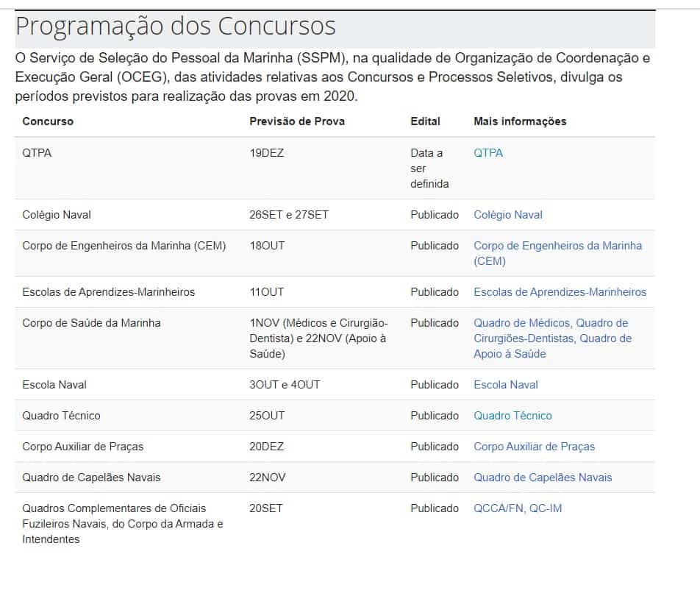Select Publicado in the Quadro Técnico row

pyautogui.click(x=435, y=416)
